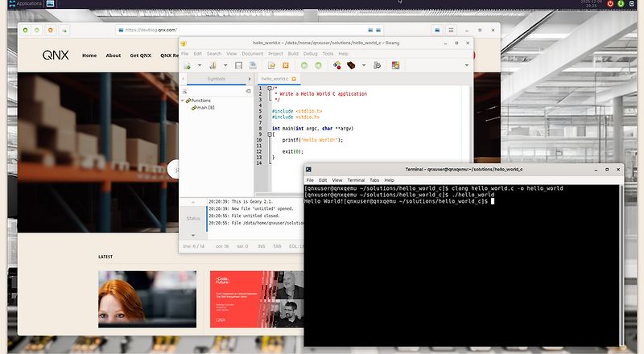Open the dropdown arrow next to New file

(x=199, y=65)
